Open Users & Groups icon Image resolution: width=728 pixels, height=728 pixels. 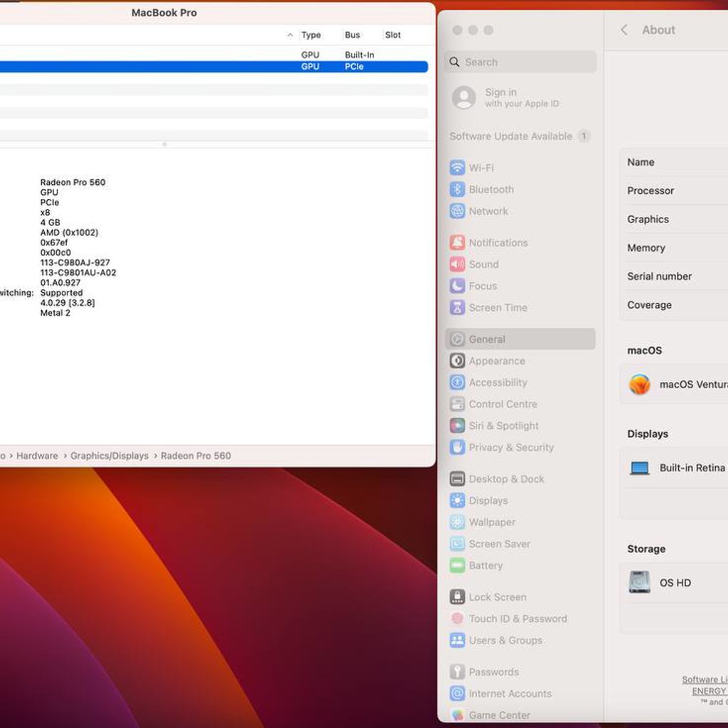pos(457,641)
